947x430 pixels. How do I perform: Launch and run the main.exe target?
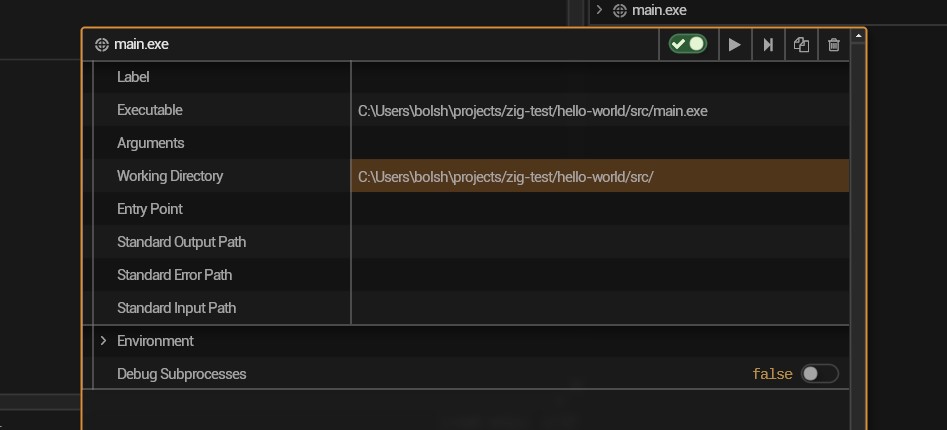734,45
